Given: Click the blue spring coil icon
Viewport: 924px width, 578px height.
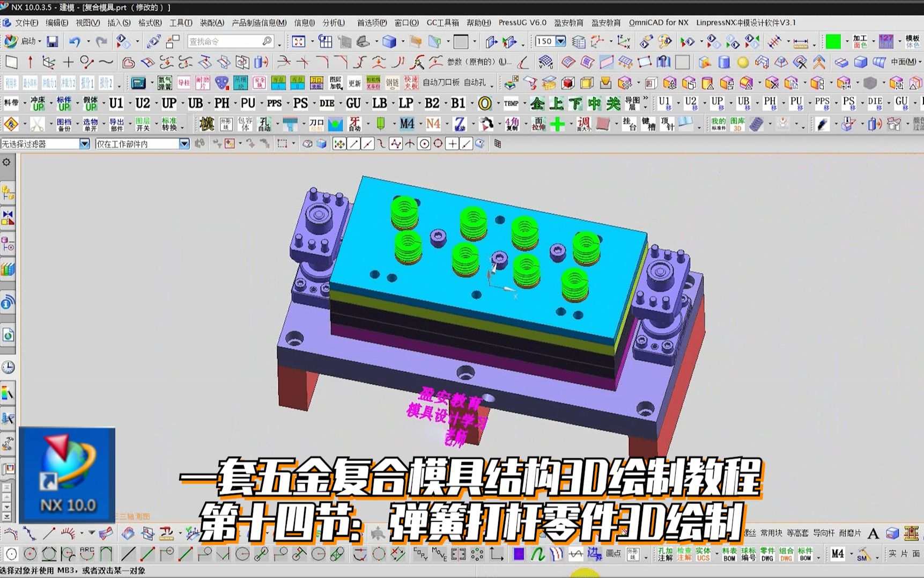Looking at the screenshot, I should pos(756,125).
